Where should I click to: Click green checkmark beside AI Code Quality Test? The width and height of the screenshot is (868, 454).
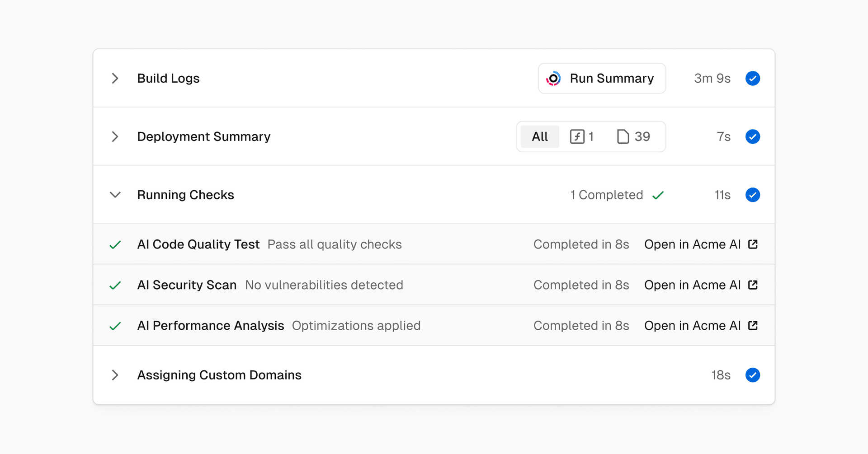[x=115, y=245]
